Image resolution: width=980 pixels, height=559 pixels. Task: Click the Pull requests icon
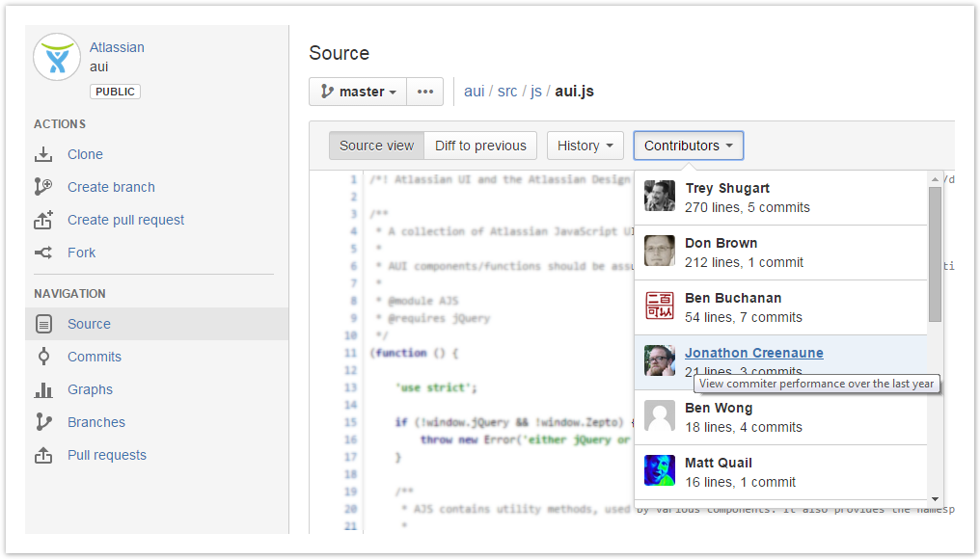tap(43, 455)
